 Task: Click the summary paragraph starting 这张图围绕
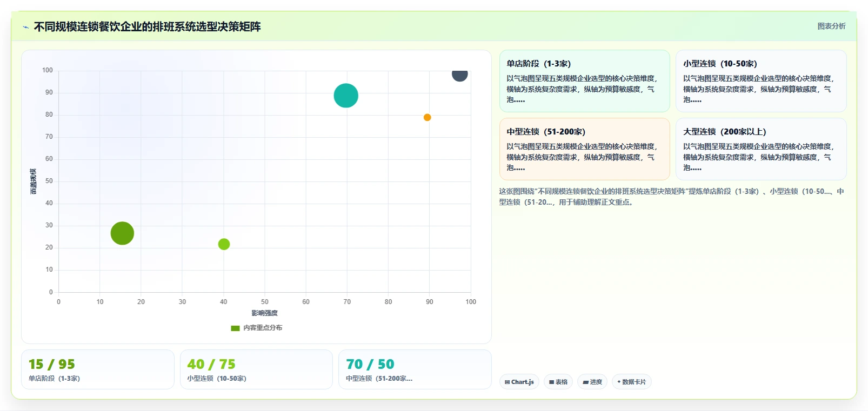tap(671, 197)
